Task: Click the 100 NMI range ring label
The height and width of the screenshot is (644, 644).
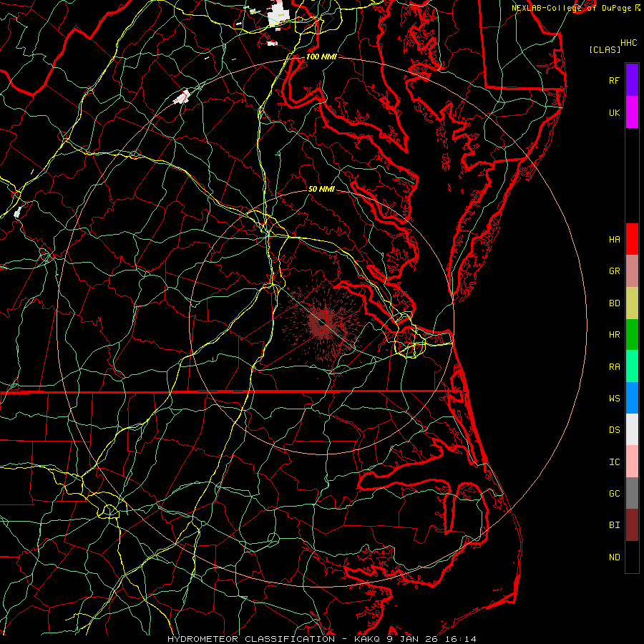Action: pyautogui.click(x=321, y=57)
